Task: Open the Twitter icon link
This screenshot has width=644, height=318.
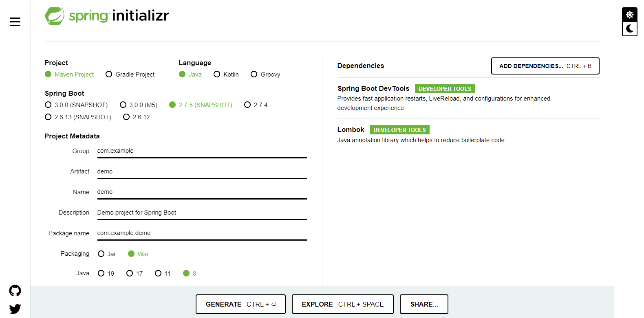Action: (x=15, y=309)
